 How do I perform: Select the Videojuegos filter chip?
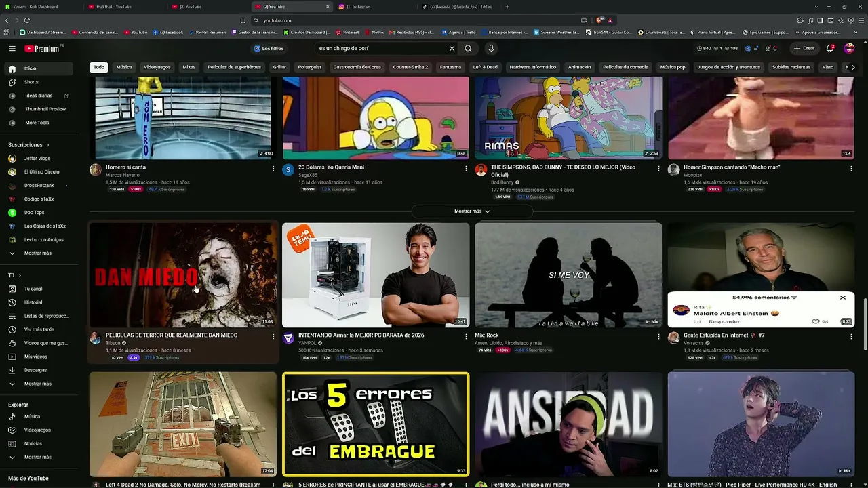click(x=157, y=67)
